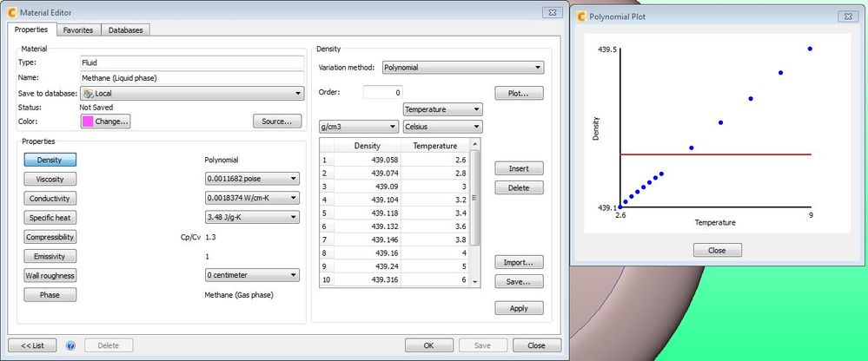The height and width of the screenshot is (361, 868).
Task: Open the Save to database Local dropdown
Action: tap(192, 94)
